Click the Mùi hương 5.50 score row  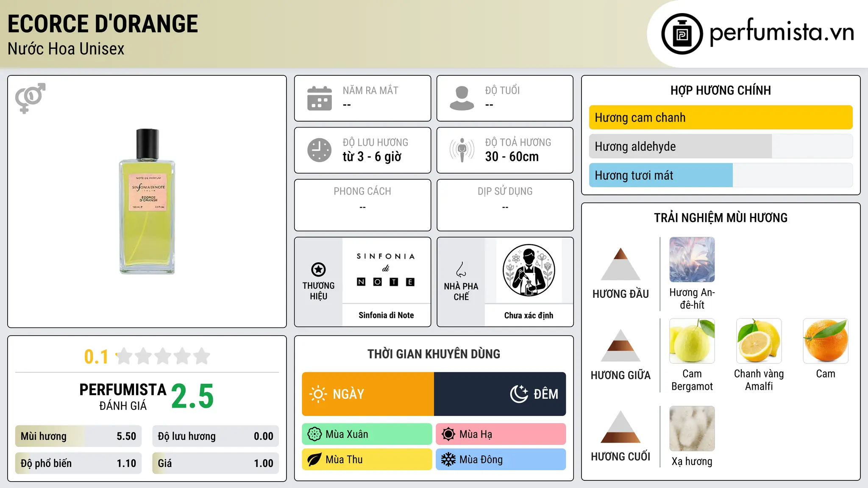point(78,436)
